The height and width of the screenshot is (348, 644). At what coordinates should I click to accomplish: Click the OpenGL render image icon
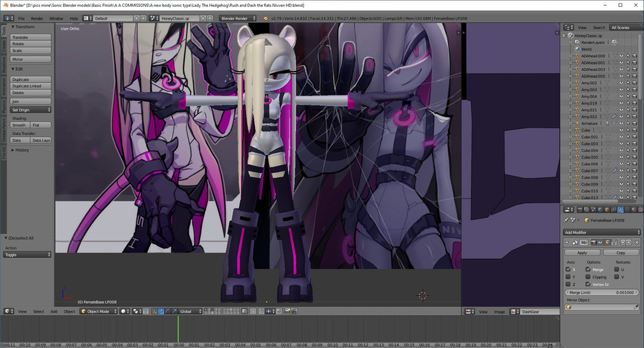pyautogui.click(x=287, y=311)
